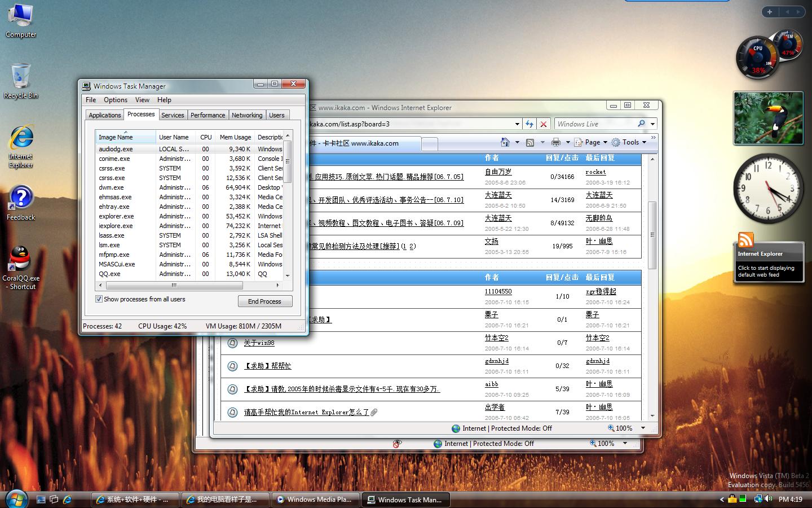
Task: Open the zoom level 100% dropdown arrow
Action: pyautogui.click(x=643, y=428)
